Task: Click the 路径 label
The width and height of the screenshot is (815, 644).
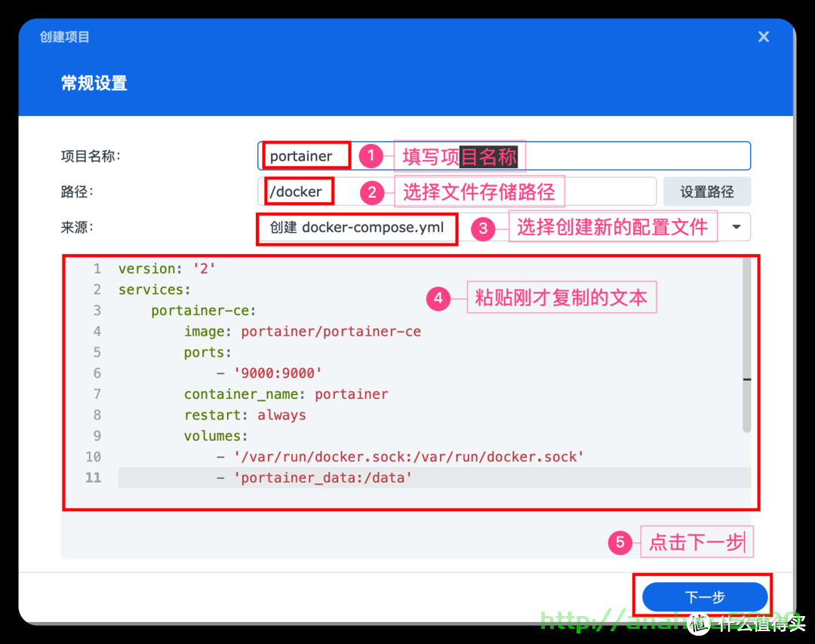Action: 77,192
